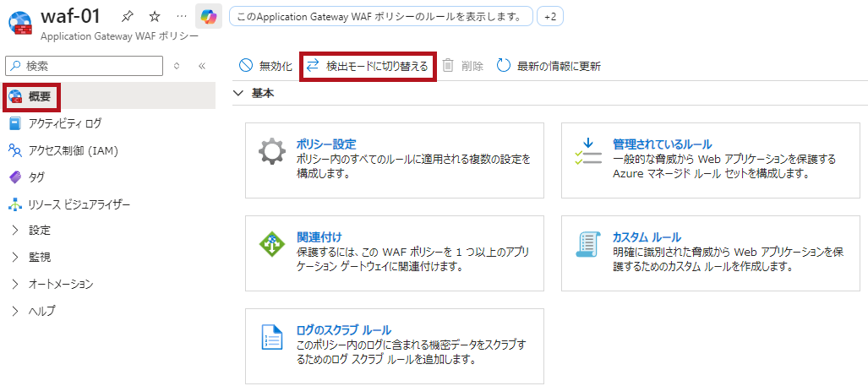Collapse the sidebar with double-chevron button
This screenshot has width=868, height=386.
pyautogui.click(x=202, y=66)
